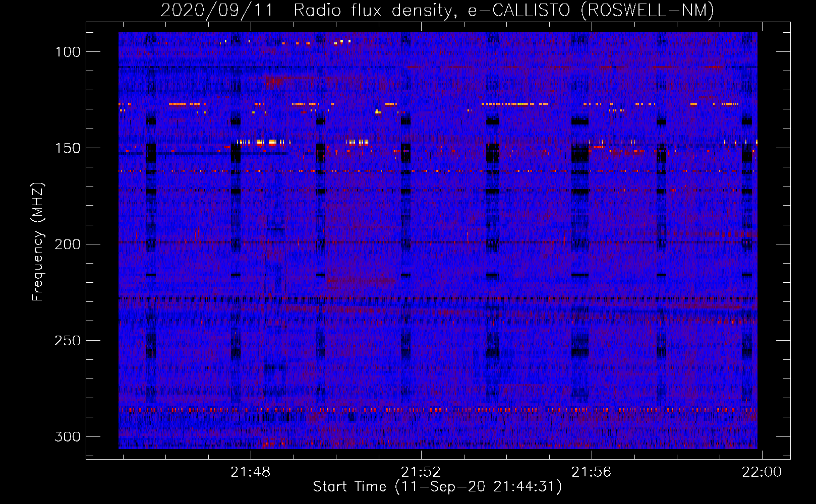
Task: Click the '21:48' time tick label
Action: (x=251, y=472)
